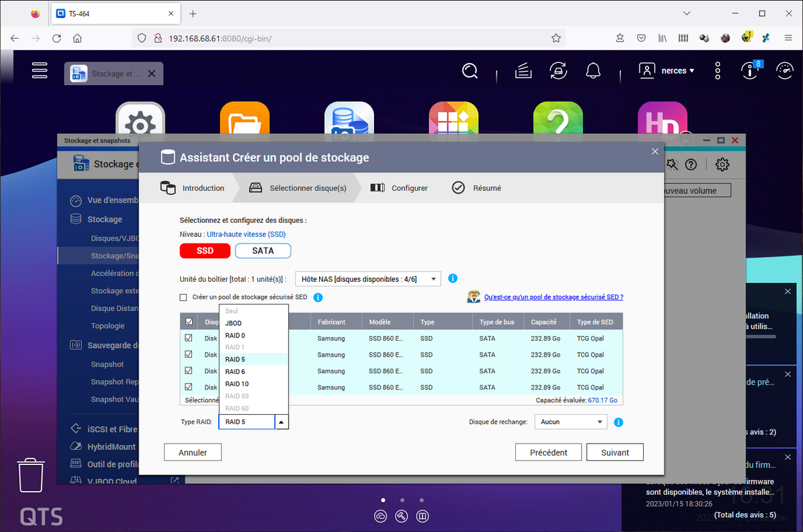This screenshot has width=803, height=532.
Task: Select the SSD tier button
Action: tap(205, 251)
